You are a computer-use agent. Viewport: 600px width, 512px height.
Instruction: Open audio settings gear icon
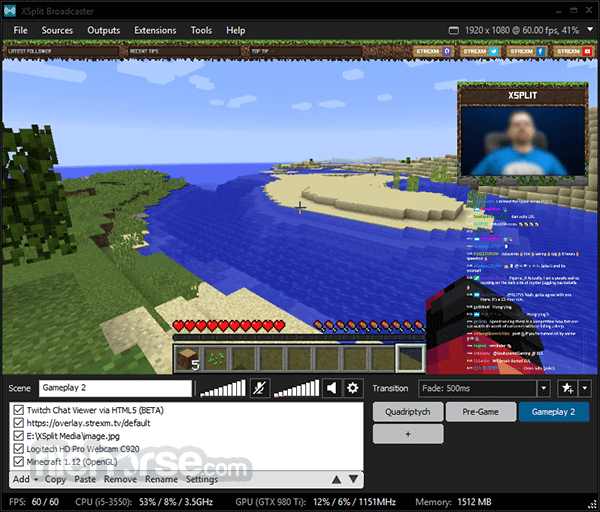[x=352, y=388]
